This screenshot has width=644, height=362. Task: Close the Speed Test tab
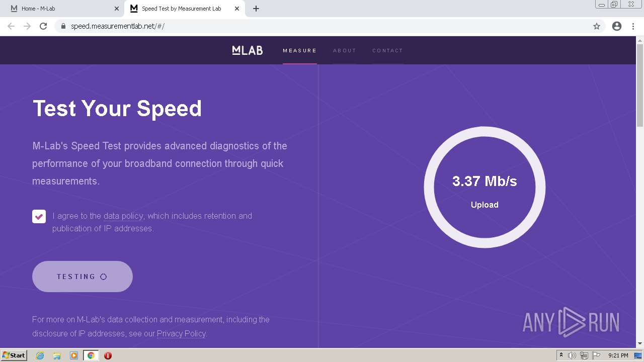[237, 9]
